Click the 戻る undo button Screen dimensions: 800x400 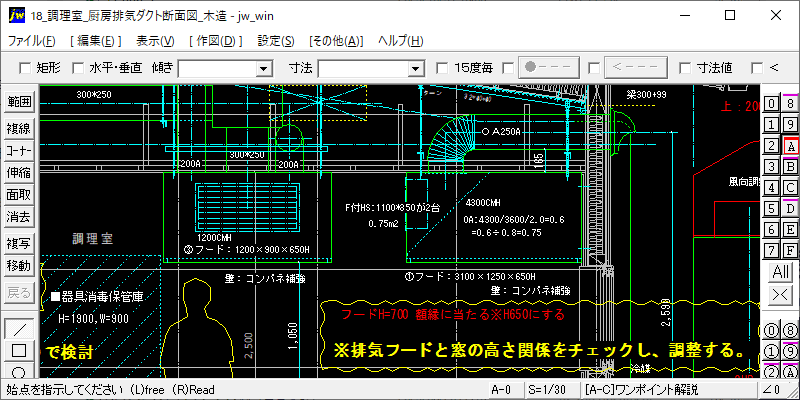[19, 293]
